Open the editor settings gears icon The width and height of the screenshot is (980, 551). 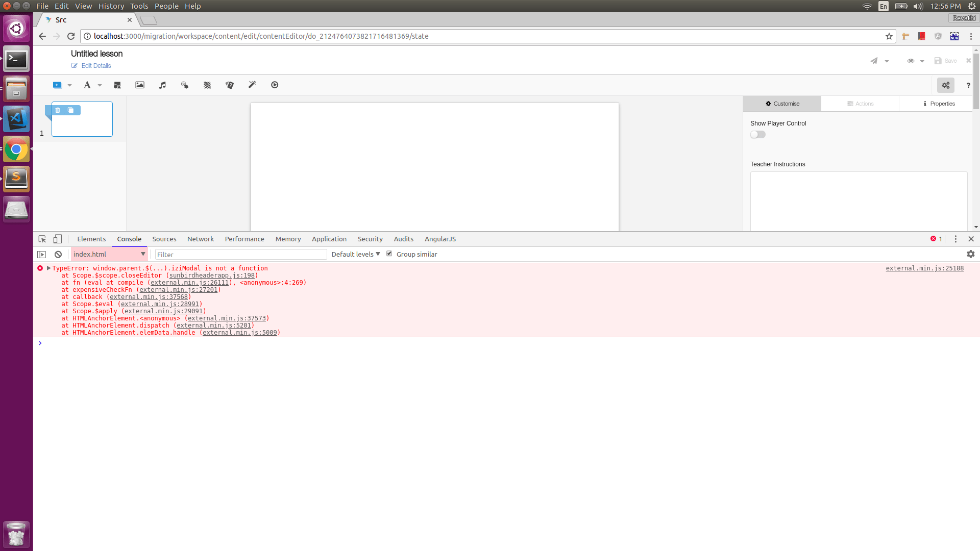click(946, 85)
